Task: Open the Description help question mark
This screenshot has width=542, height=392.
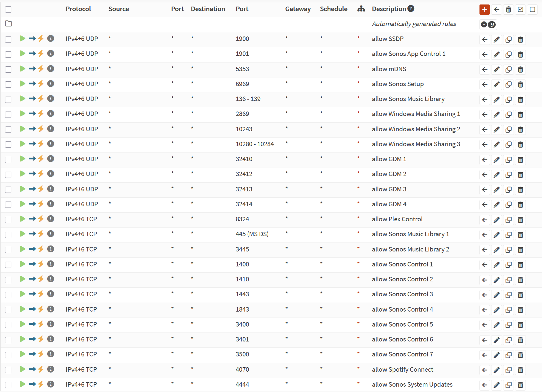Action: (x=411, y=9)
